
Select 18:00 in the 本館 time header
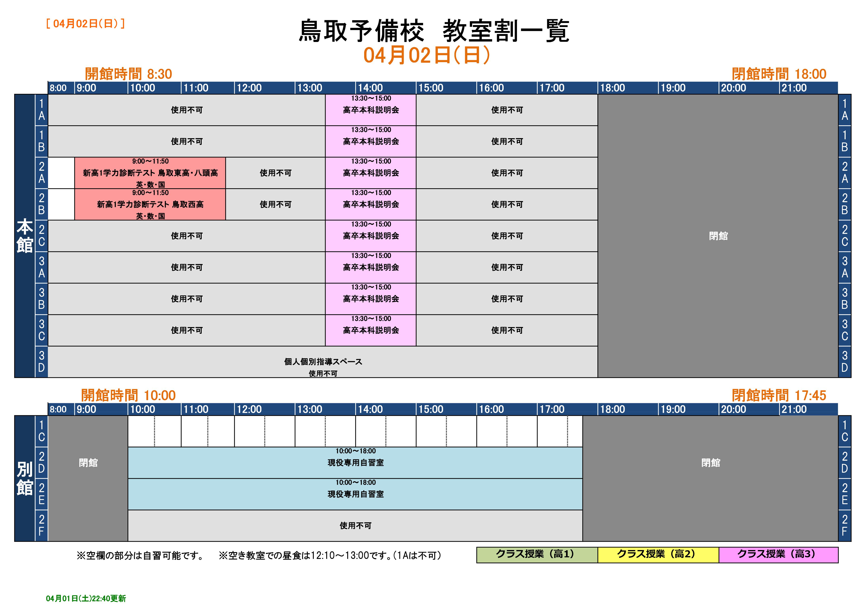click(612, 88)
